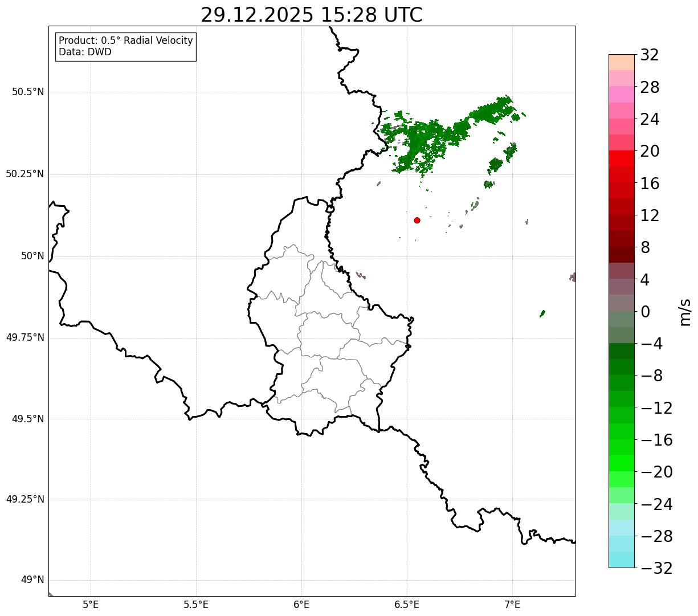The height and width of the screenshot is (616, 698).
Task: Click the cyan −30 to −32 m/s swatch
Action: 622,560
